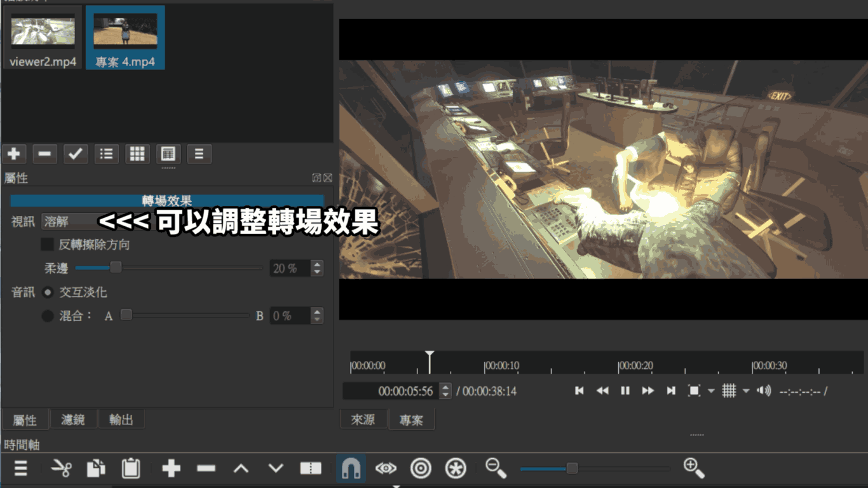
Task: Add to playlist with plus button
Action: click(x=13, y=154)
